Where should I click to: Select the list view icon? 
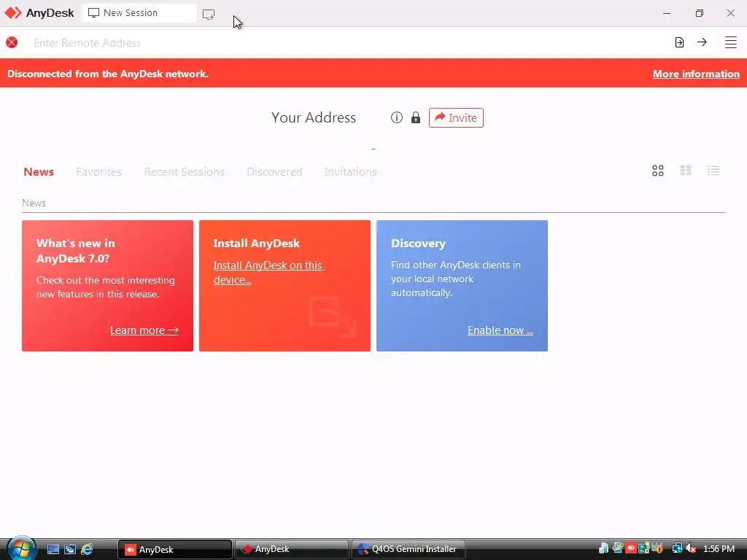(713, 171)
